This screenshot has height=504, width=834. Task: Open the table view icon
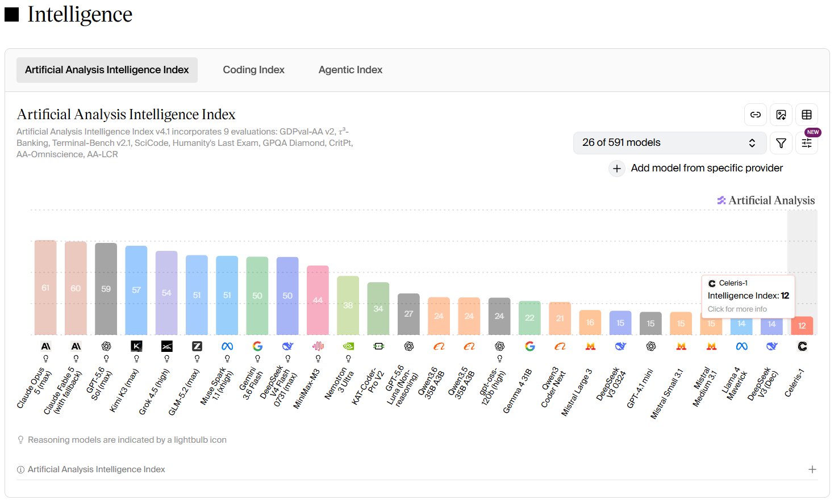[x=807, y=115]
